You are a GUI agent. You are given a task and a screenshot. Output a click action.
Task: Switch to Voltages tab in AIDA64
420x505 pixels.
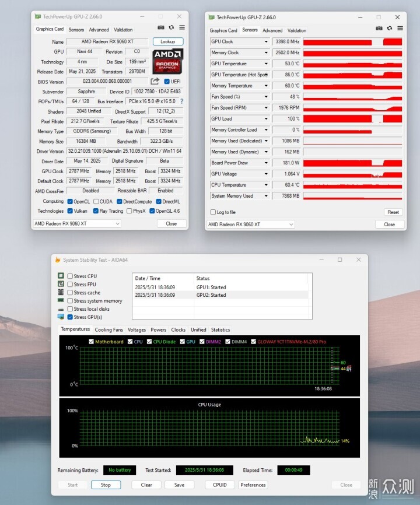136,330
